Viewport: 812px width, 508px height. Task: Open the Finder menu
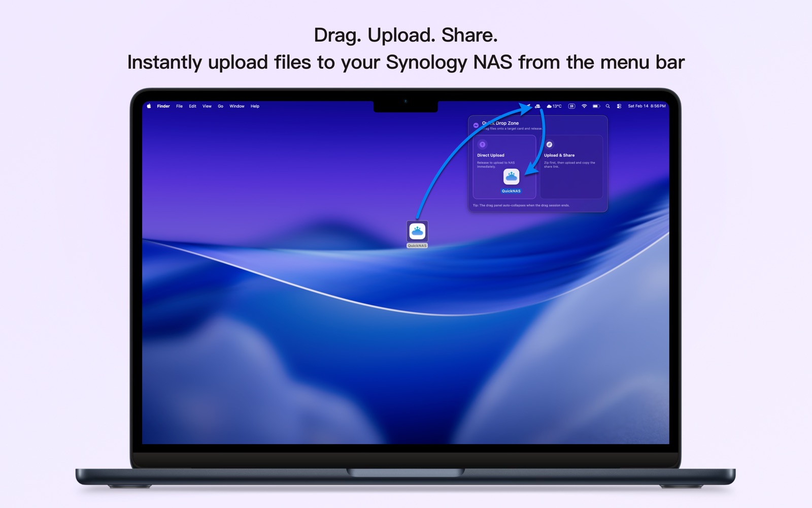pyautogui.click(x=163, y=106)
